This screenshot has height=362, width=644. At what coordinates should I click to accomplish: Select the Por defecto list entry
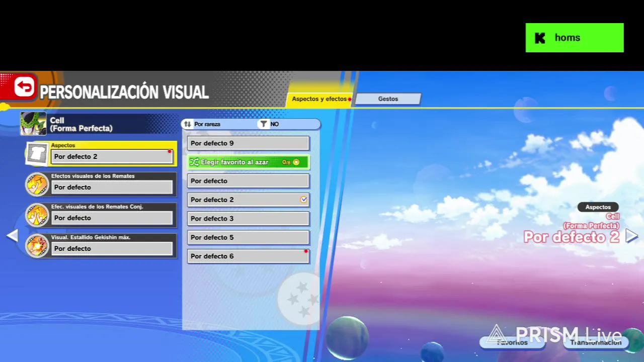coord(249,181)
